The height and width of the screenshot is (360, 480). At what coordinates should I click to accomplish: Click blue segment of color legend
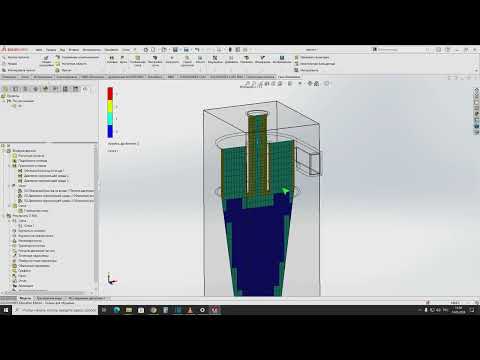[110, 131]
